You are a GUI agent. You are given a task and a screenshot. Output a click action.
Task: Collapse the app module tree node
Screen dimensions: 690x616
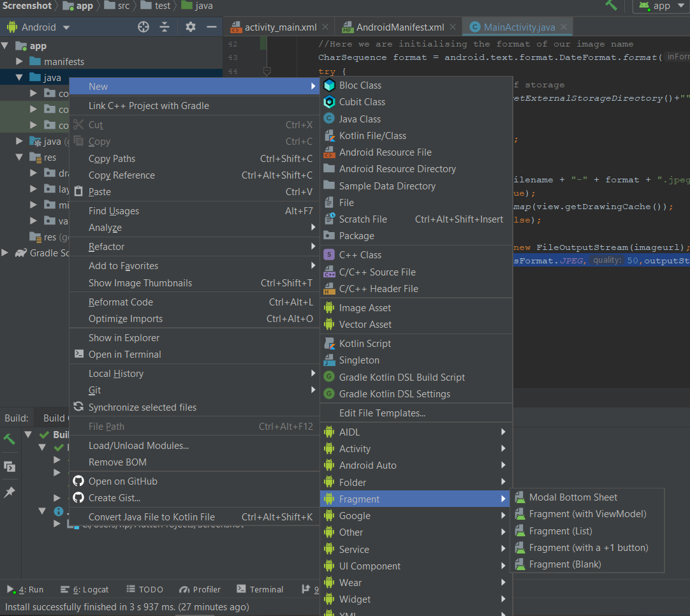click(6, 46)
